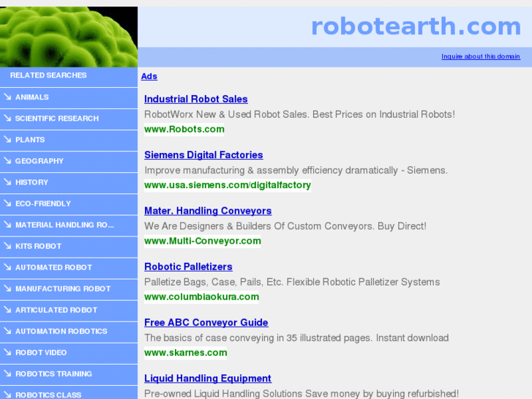
Task: Visit www.usa.siemens.com/digitalfactory URL
Action: pyautogui.click(x=228, y=185)
